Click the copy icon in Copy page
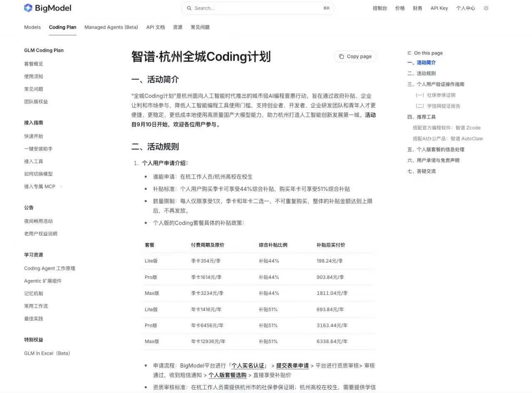This screenshot has width=532, height=393. pos(341,56)
